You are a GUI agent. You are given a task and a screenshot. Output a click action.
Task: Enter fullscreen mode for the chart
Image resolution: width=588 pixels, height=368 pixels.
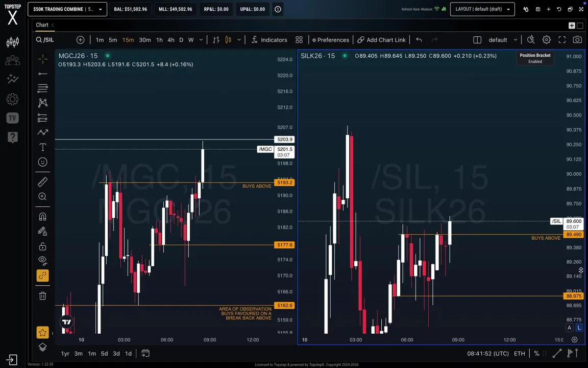point(562,40)
